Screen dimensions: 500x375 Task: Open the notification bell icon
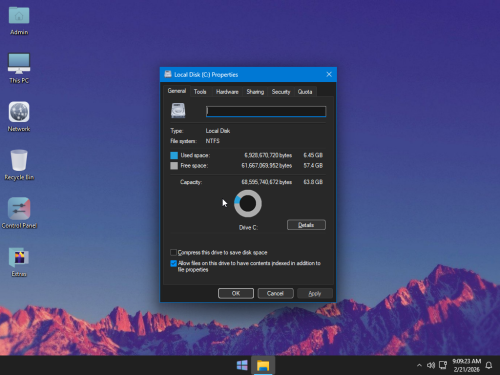pyautogui.click(x=489, y=365)
